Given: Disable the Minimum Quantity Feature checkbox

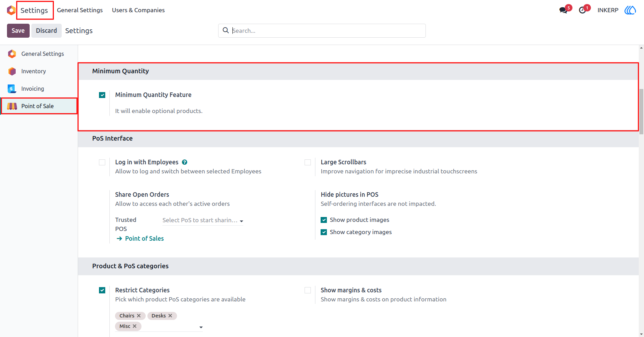Looking at the screenshot, I should (102, 95).
